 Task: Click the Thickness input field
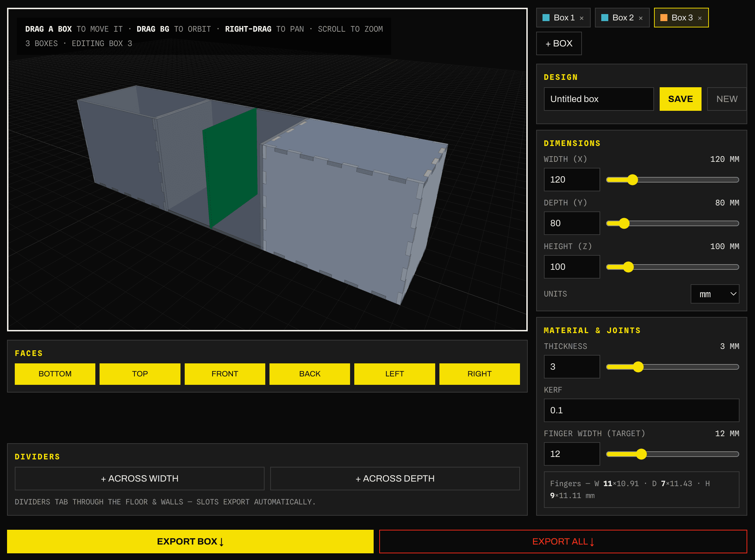572,367
